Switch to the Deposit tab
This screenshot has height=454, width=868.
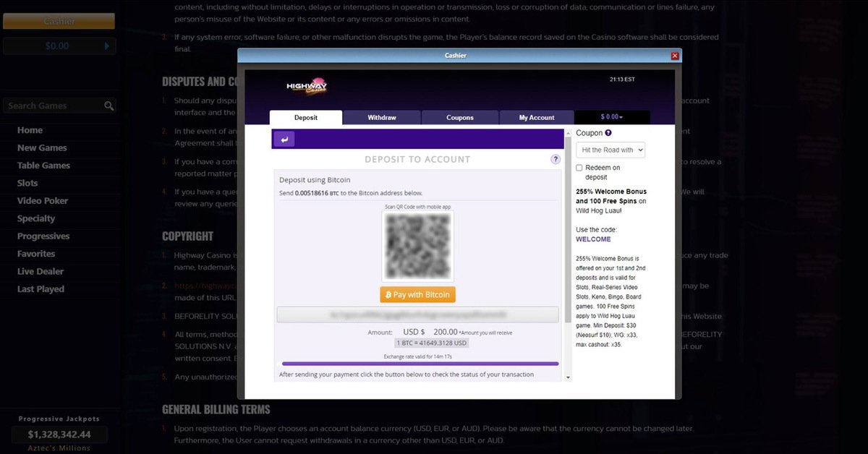(x=305, y=117)
